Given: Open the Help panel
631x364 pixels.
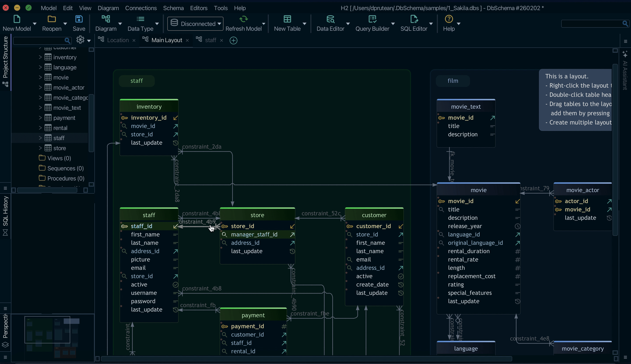Looking at the screenshot, I should click(x=448, y=23).
